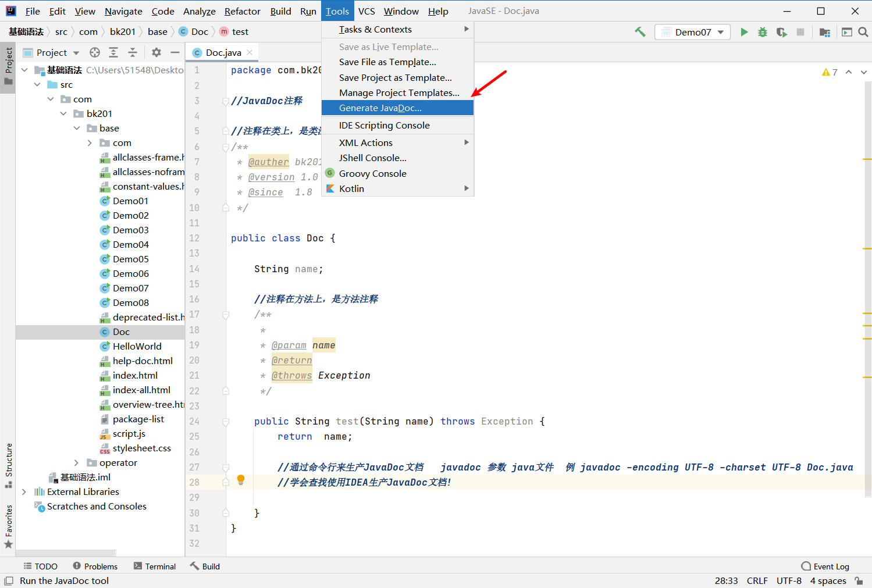Close the Doc.java editor tab
Screen dimensions: 872x588
coord(250,52)
